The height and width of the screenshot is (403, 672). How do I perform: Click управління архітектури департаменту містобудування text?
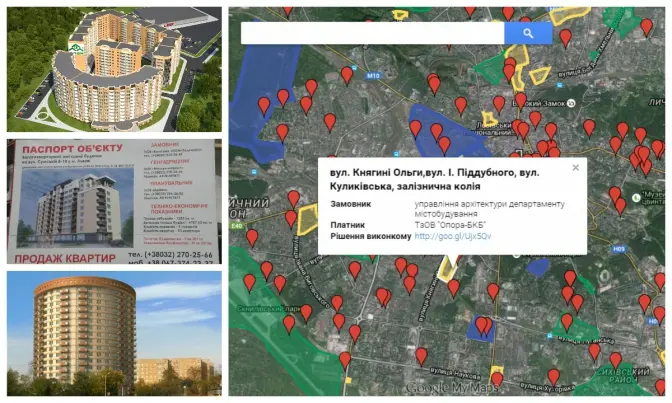(x=489, y=209)
